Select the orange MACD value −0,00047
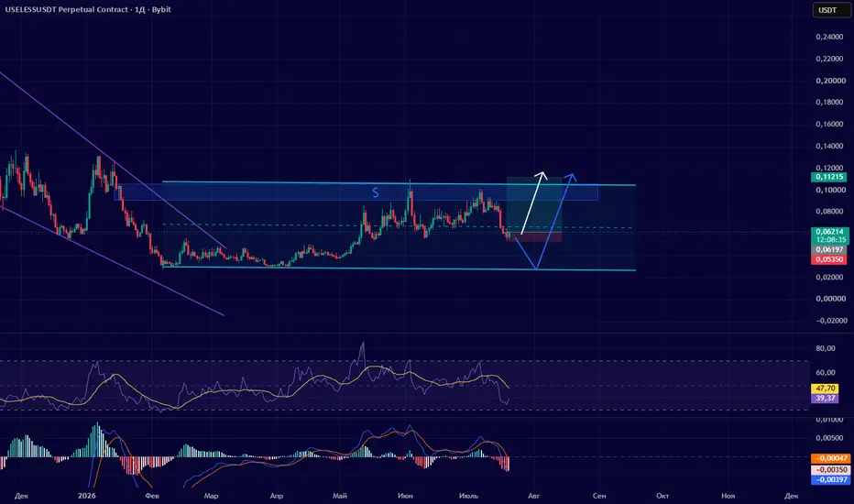The height and width of the screenshot is (504, 854). pos(830,459)
